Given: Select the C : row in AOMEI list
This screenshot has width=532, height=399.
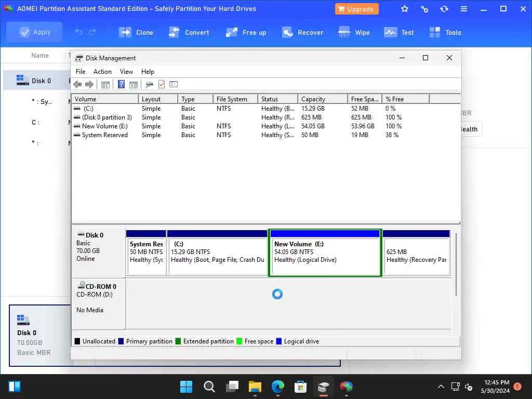Looking at the screenshot, I should click(x=36, y=123).
